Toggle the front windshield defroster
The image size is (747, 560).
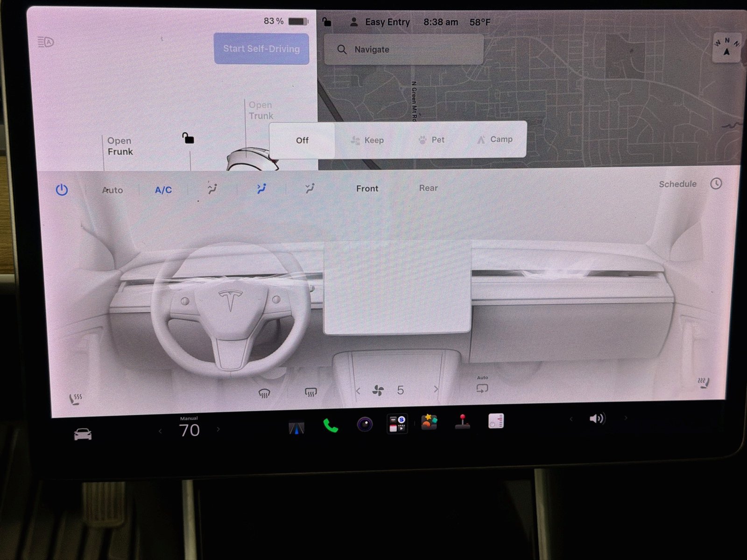(x=264, y=393)
